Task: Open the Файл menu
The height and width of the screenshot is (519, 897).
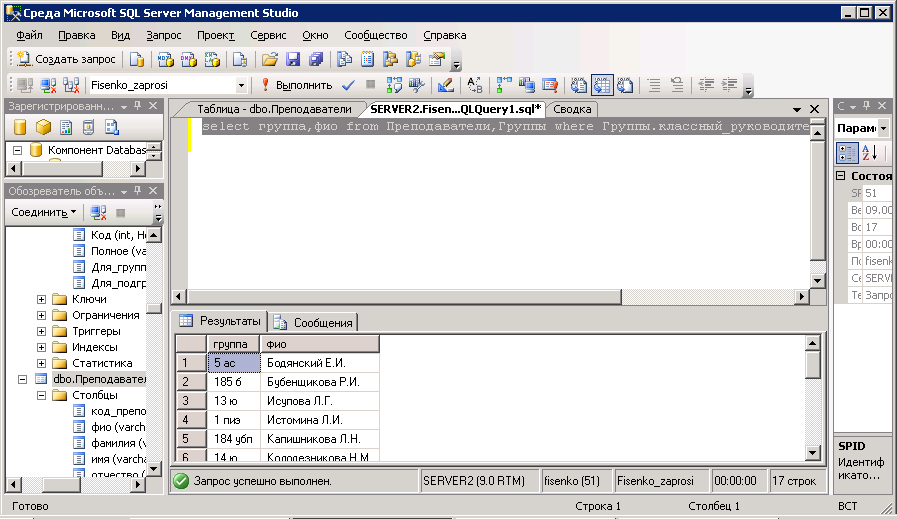Action: coord(29,35)
